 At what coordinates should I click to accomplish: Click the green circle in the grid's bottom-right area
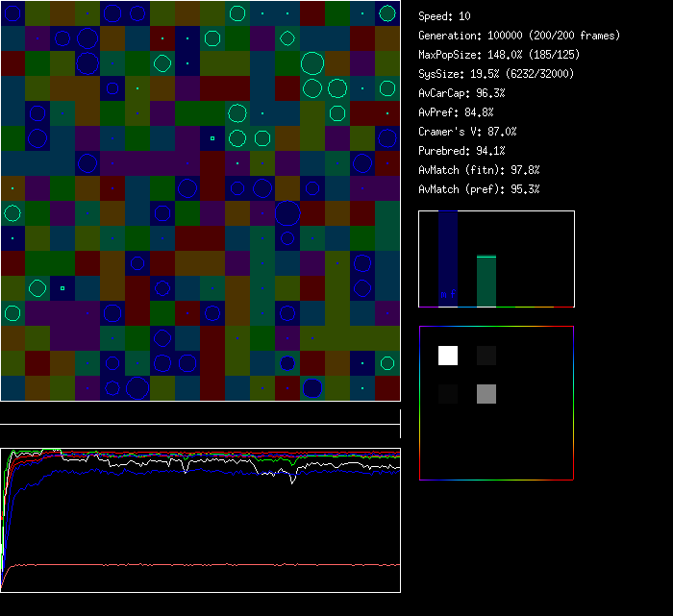[x=387, y=362]
